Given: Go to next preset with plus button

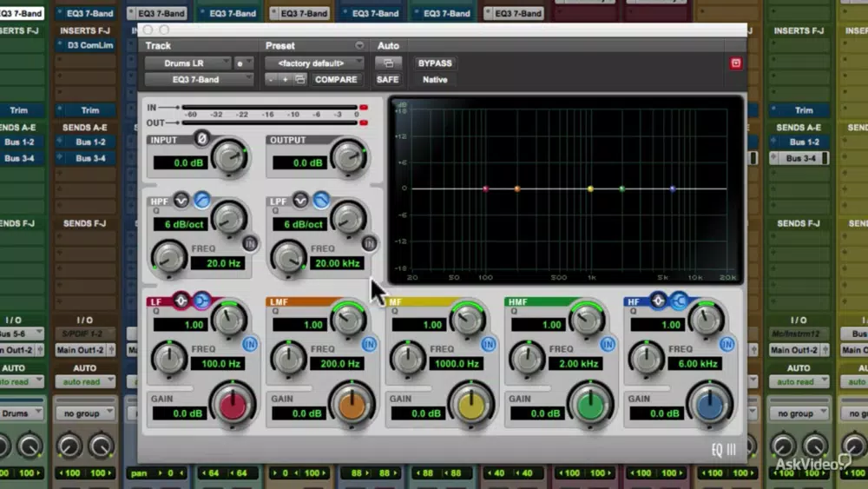Looking at the screenshot, I should pyautogui.click(x=285, y=80).
